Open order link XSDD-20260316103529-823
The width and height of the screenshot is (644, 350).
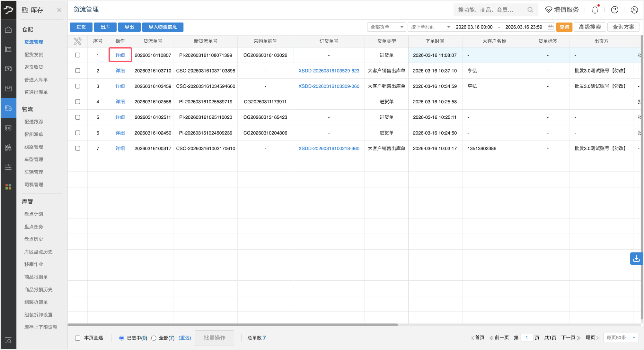tap(329, 71)
